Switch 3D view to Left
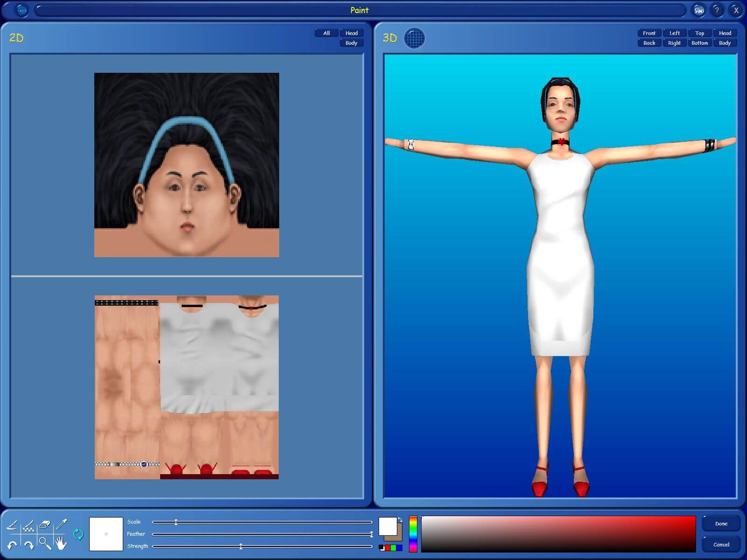 [675, 33]
